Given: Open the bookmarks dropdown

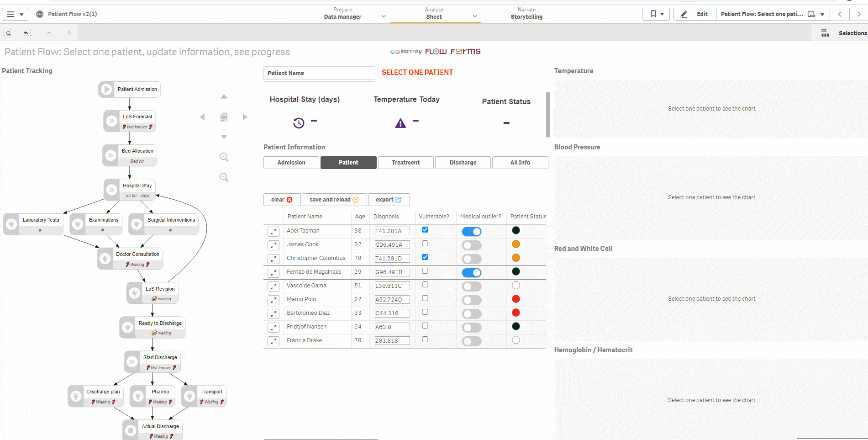Looking at the screenshot, I should [656, 14].
